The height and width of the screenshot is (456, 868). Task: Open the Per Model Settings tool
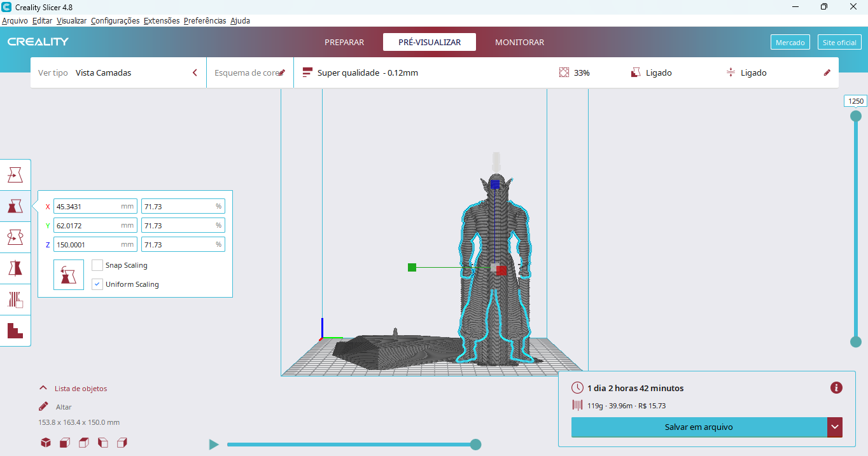pos(15,299)
